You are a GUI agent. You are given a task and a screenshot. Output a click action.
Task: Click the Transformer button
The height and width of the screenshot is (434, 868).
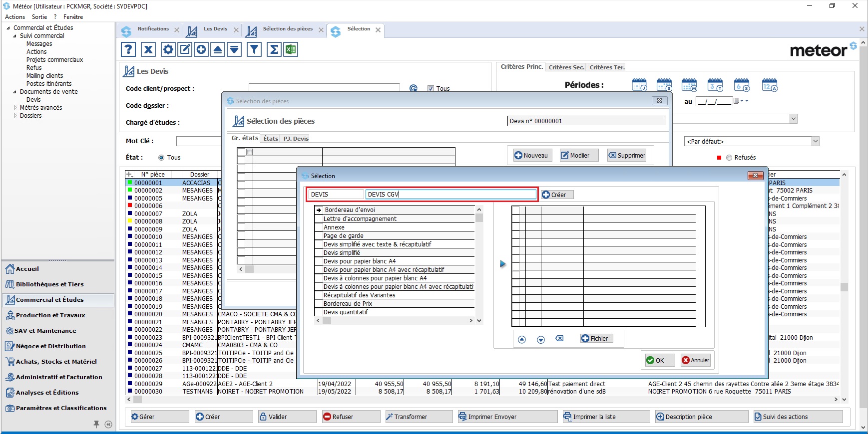419,417
